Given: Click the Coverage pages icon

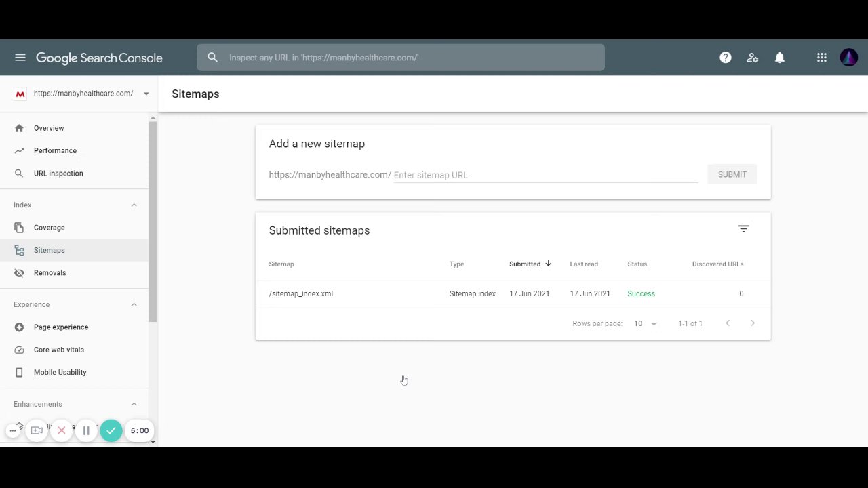Looking at the screenshot, I should point(19,228).
